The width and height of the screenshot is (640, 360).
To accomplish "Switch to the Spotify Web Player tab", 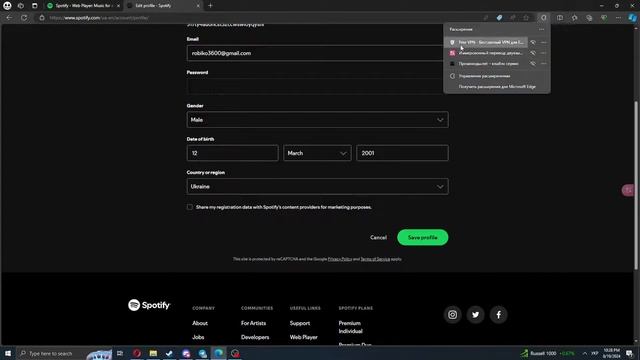I will tap(84, 6).
